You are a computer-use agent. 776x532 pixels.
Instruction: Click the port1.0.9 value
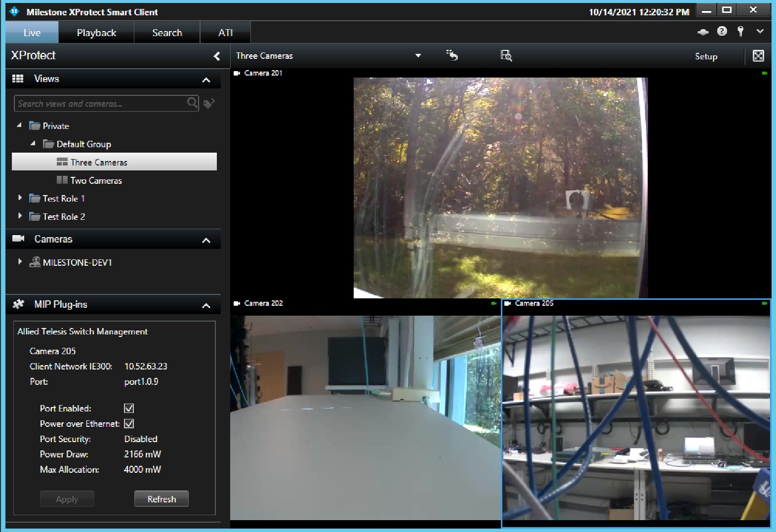click(141, 381)
